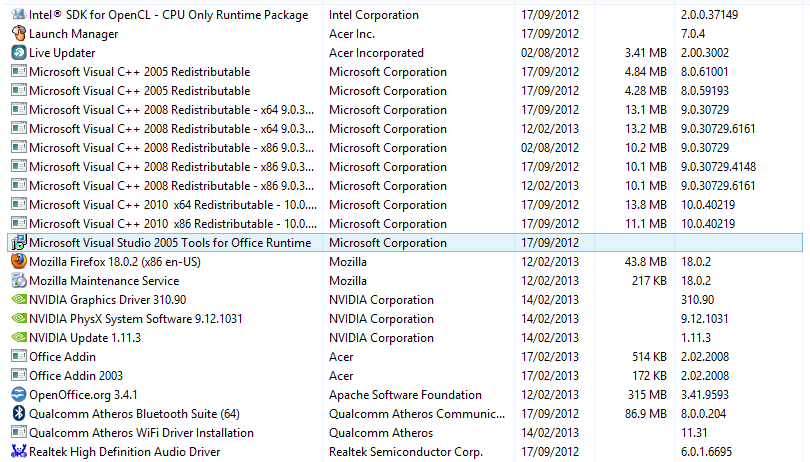Viewport: 810px width, 462px height.
Task: Click icon of Visual C++ 2008 x64 13.2 MB
Action: point(19,128)
